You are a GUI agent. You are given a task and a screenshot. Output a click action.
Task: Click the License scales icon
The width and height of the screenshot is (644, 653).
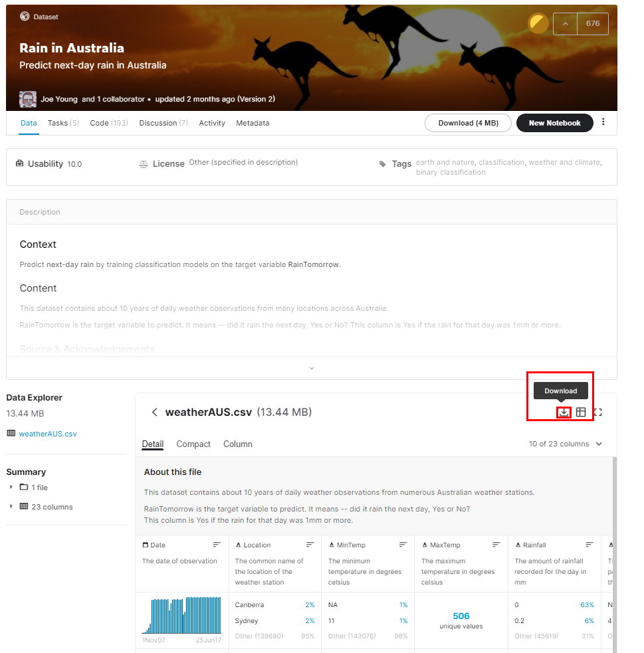[144, 165]
